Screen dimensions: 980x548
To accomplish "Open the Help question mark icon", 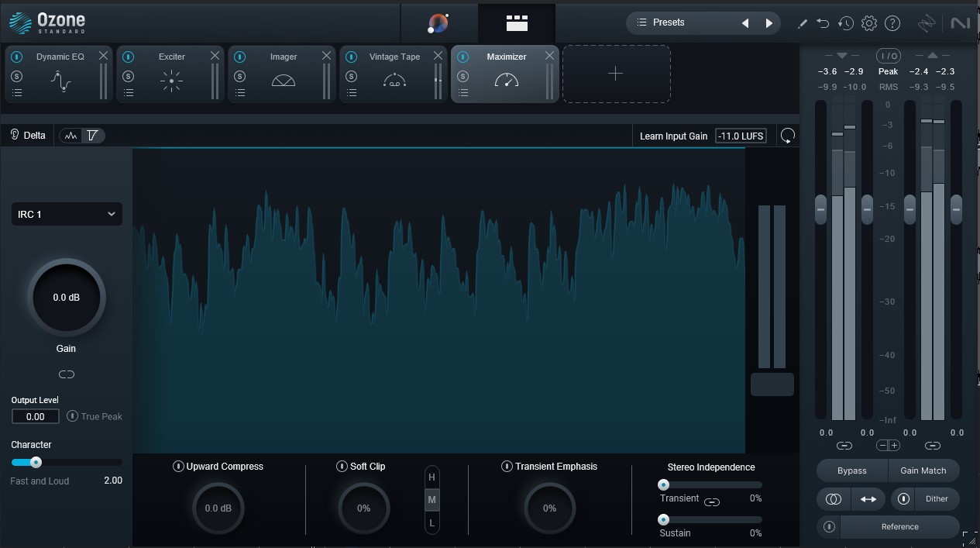I will 892,22.
